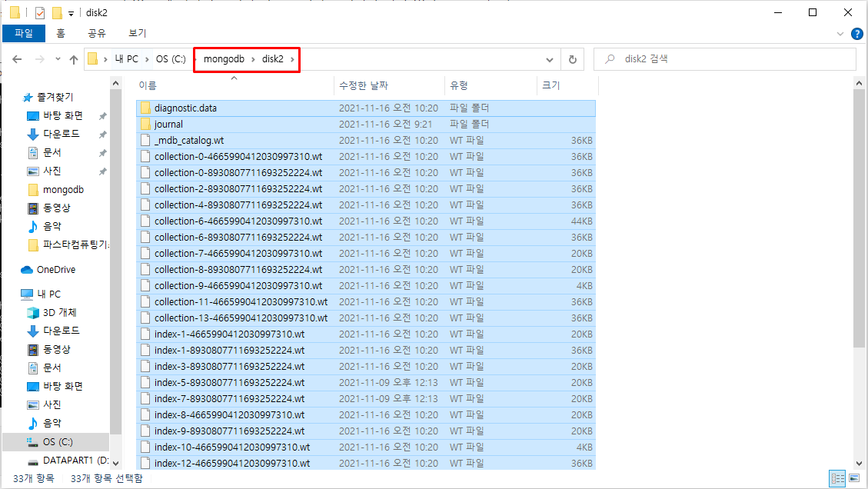Select index-12-466599041203099731​0.wt file
This screenshot has width=868, height=489.
tap(365, 463)
